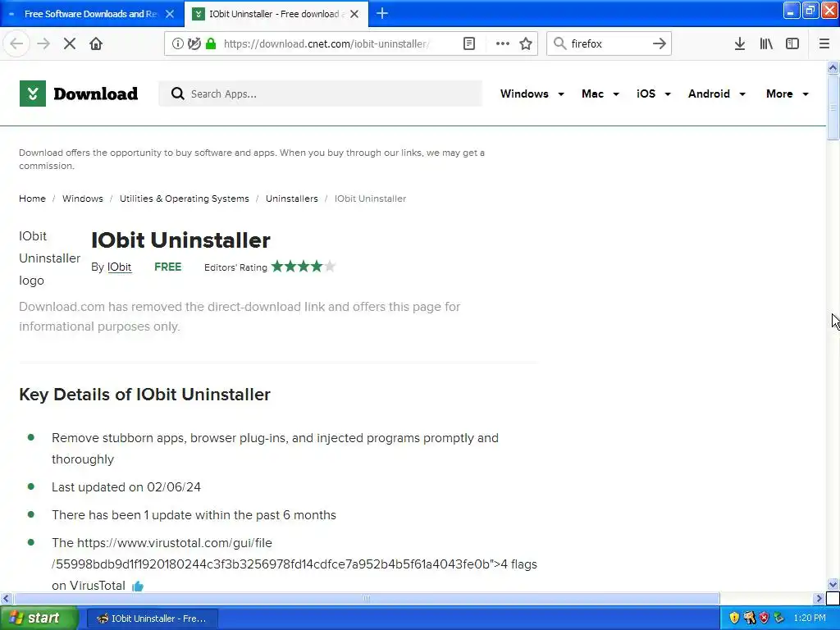Click horizontal scrollbar right arrow
Screen dimensions: 840x630
[819, 598]
